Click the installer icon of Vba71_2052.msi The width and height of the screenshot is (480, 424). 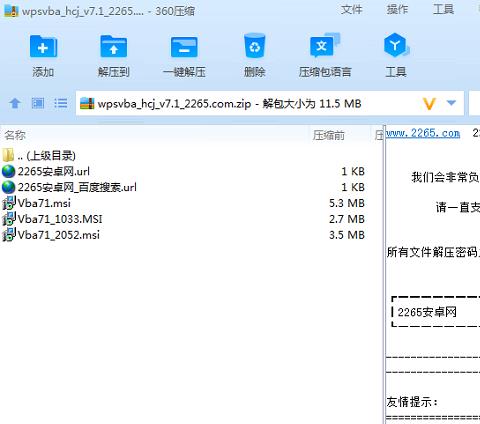[x=9, y=235]
